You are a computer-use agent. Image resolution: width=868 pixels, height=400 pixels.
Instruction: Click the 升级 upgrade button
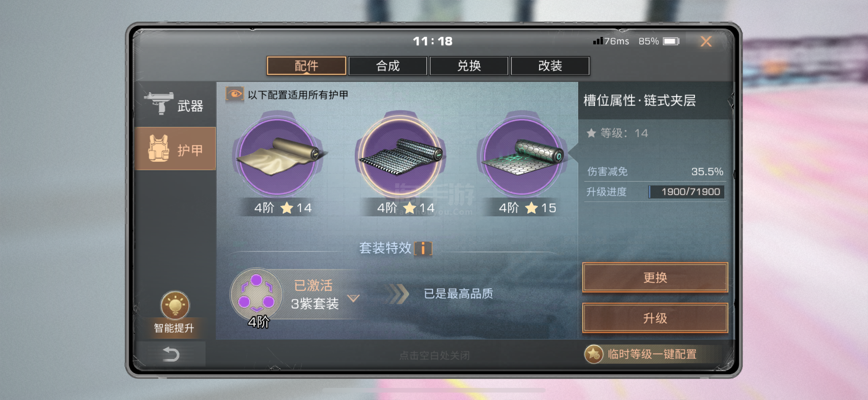(x=655, y=318)
